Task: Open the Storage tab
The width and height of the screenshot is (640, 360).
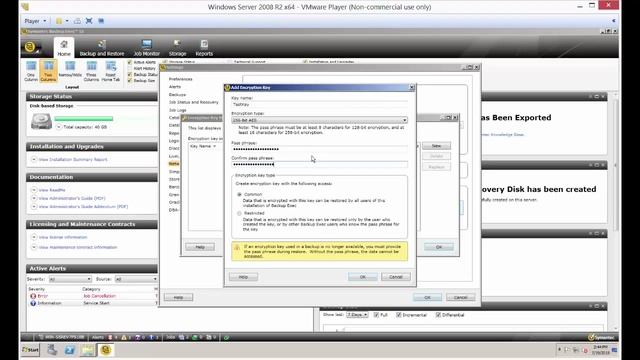Action: click(177, 48)
